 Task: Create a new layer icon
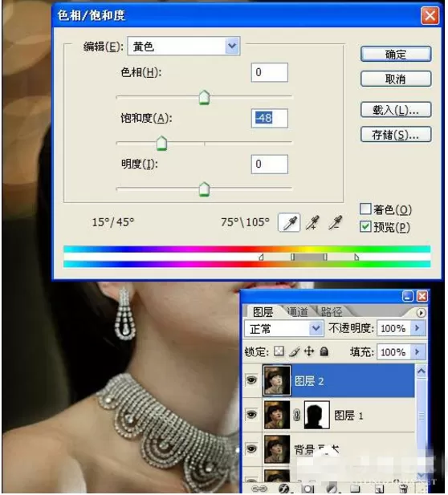[380, 489]
